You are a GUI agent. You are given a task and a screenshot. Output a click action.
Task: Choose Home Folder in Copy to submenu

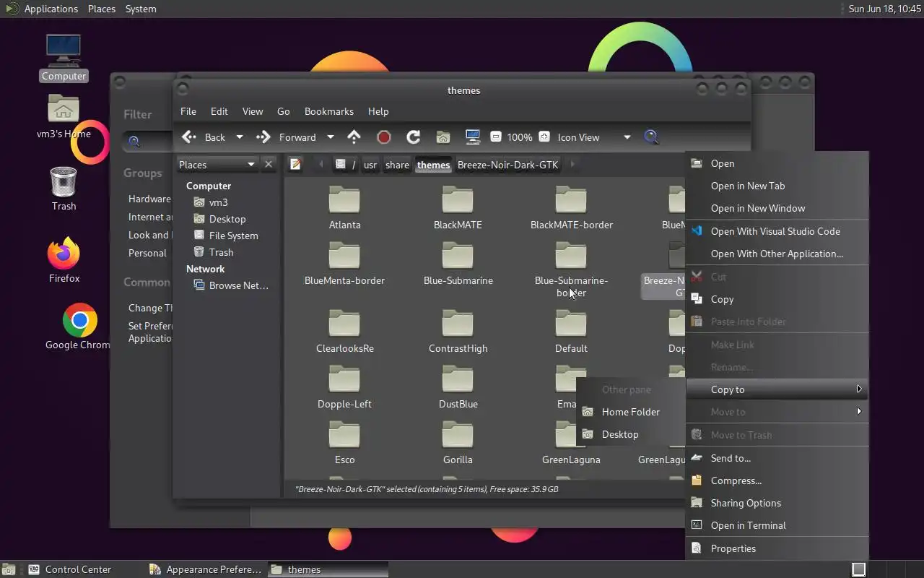pos(630,412)
